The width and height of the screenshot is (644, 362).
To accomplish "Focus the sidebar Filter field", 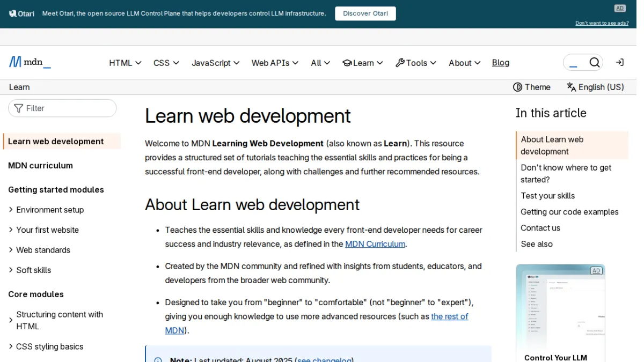I will (62, 108).
